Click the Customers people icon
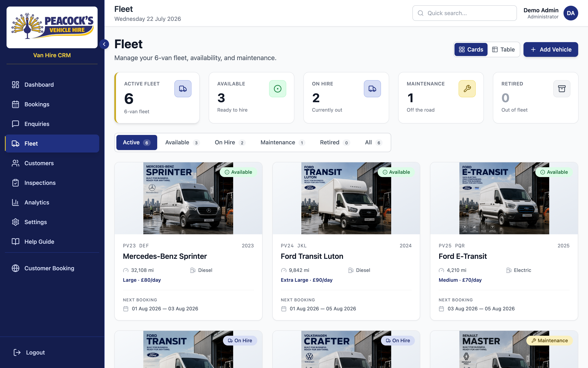This screenshot has width=588, height=368. click(15, 163)
